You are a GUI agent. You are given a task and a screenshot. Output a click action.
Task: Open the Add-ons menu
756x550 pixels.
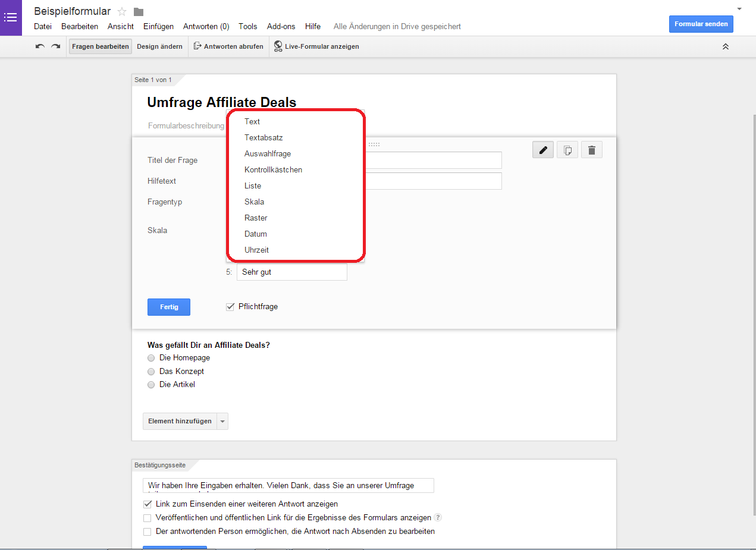click(281, 26)
